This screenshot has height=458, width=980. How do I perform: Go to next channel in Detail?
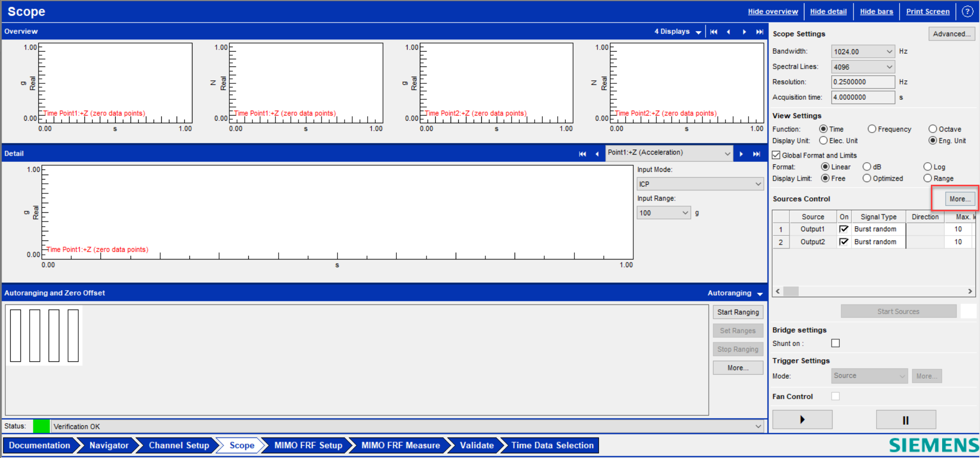[741, 154]
